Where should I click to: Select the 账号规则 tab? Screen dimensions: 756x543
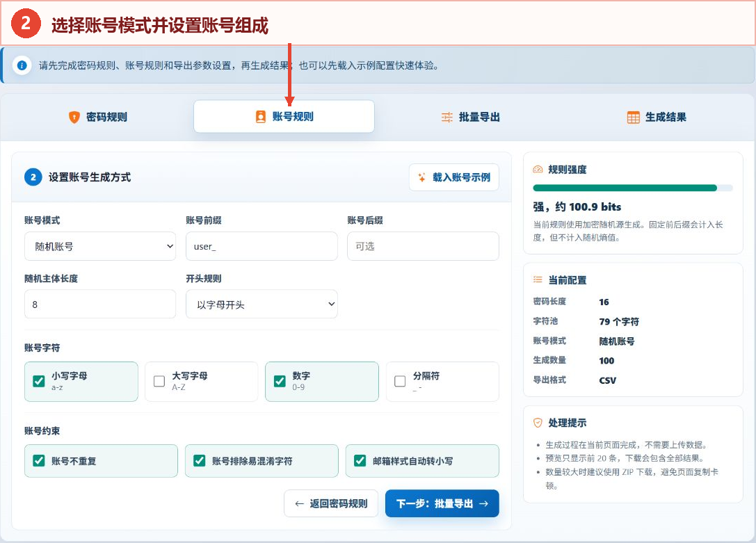click(x=284, y=117)
